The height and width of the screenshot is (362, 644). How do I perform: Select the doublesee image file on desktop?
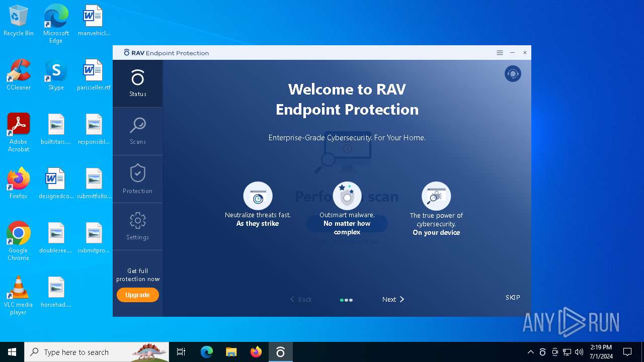(x=56, y=238)
